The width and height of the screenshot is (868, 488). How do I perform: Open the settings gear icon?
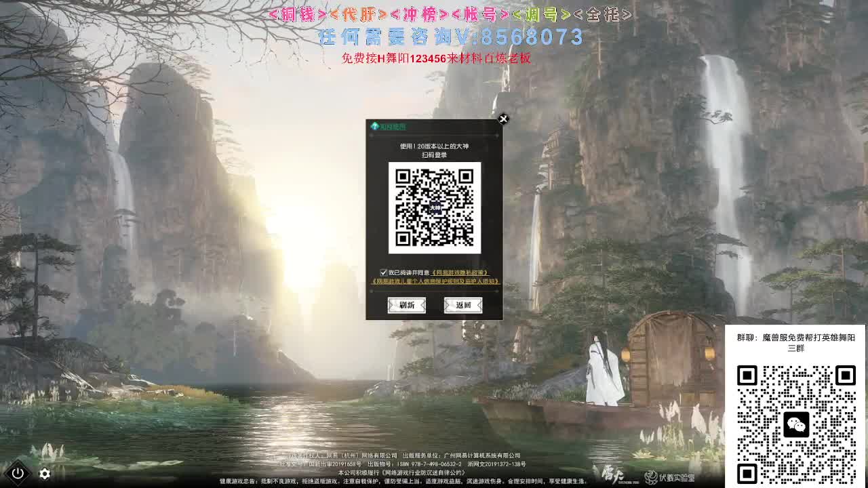pyautogui.click(x=45, y=474)
